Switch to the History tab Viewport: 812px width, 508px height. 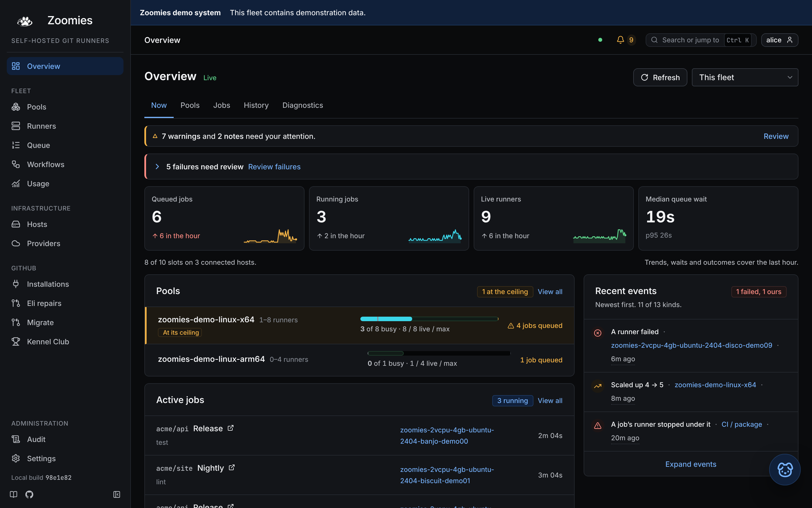coord(256,105)
